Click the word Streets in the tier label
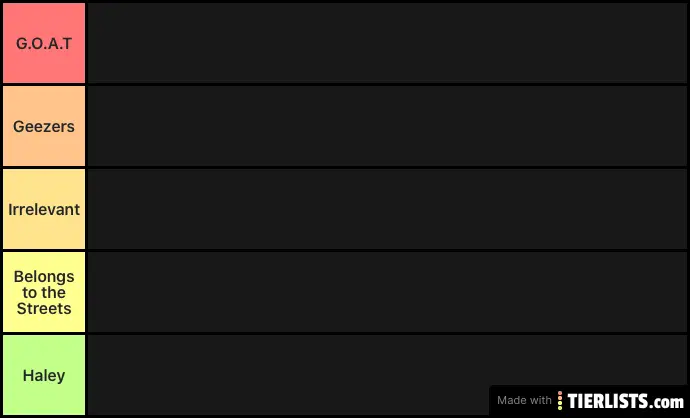The image size is (690, 419). pos(44,309)
